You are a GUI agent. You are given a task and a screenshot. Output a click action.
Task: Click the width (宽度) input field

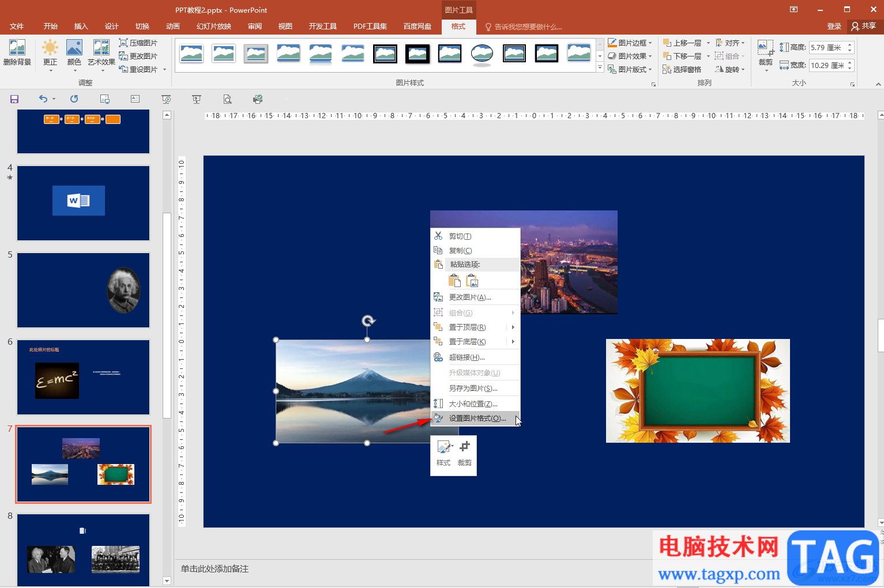point(827,66)
